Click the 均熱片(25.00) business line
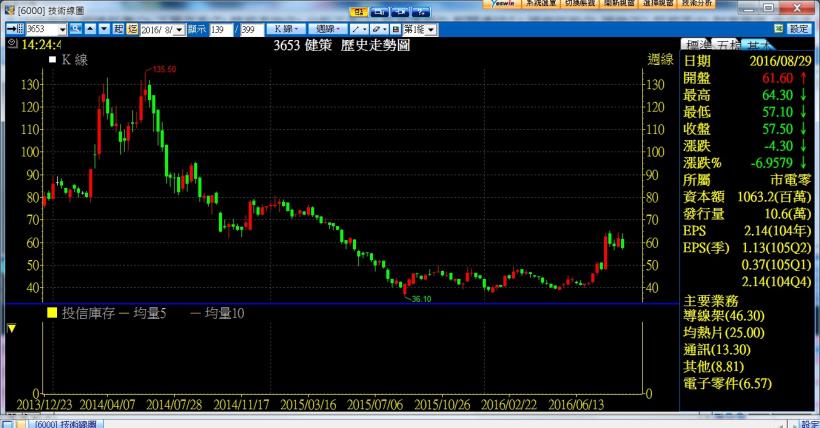 tap(724, 333)
